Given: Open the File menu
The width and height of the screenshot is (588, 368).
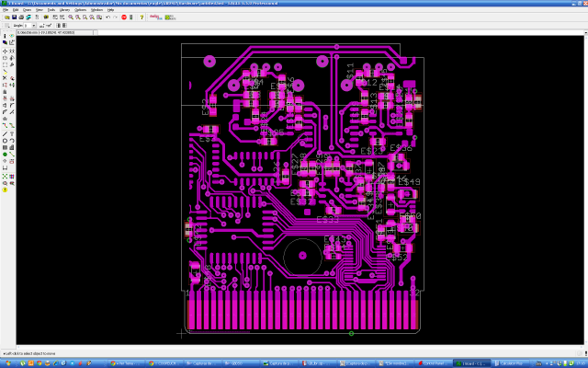Looking at the screenshot, I should 6,9.
